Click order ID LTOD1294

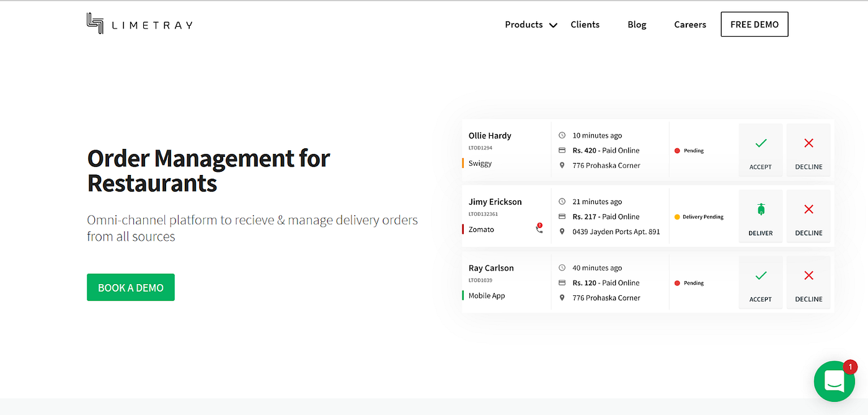pyautogui.click(x=480, y=148)
